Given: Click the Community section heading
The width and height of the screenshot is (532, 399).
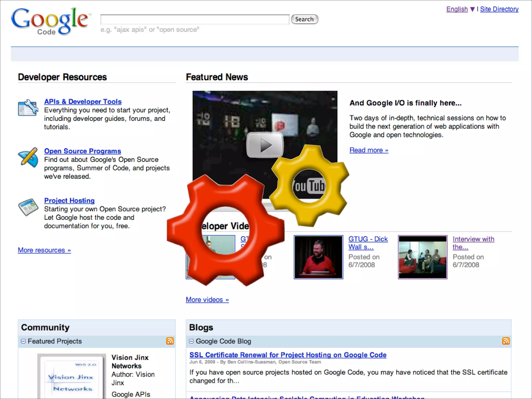Looking at the screenshot, I should tap(45, 327).
